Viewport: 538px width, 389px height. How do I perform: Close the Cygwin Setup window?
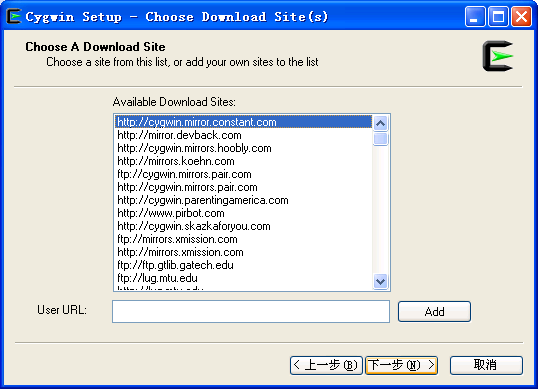click(x=522, y=16)
